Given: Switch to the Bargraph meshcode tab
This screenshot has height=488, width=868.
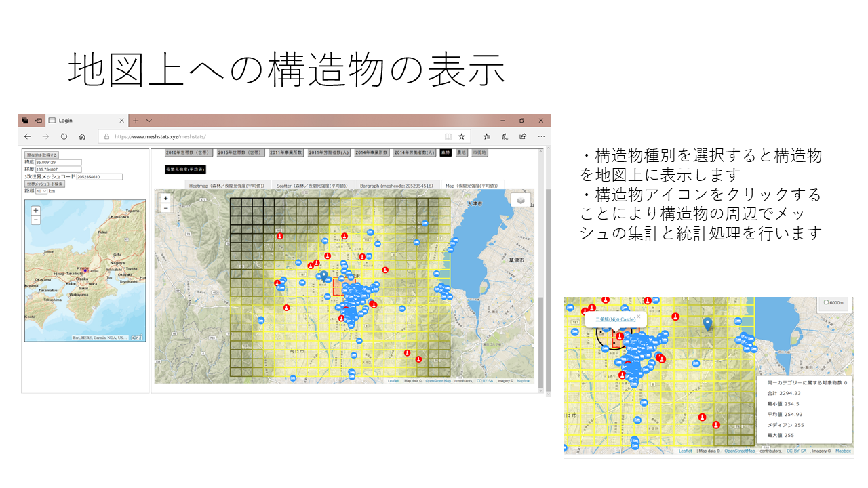Looking at the screenshot, I should coord(397,185).
